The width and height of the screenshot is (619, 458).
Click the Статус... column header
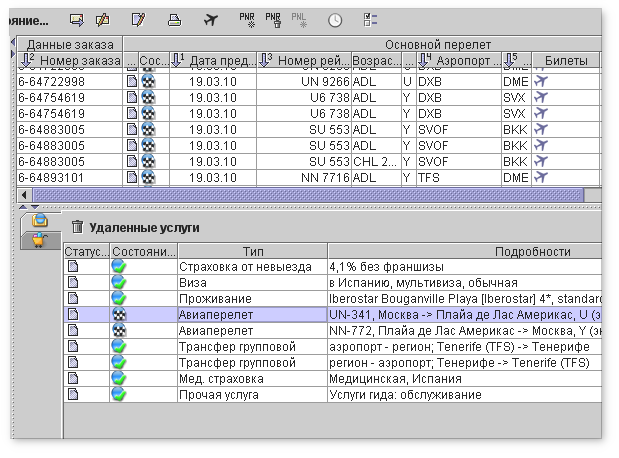pos(86,252)
